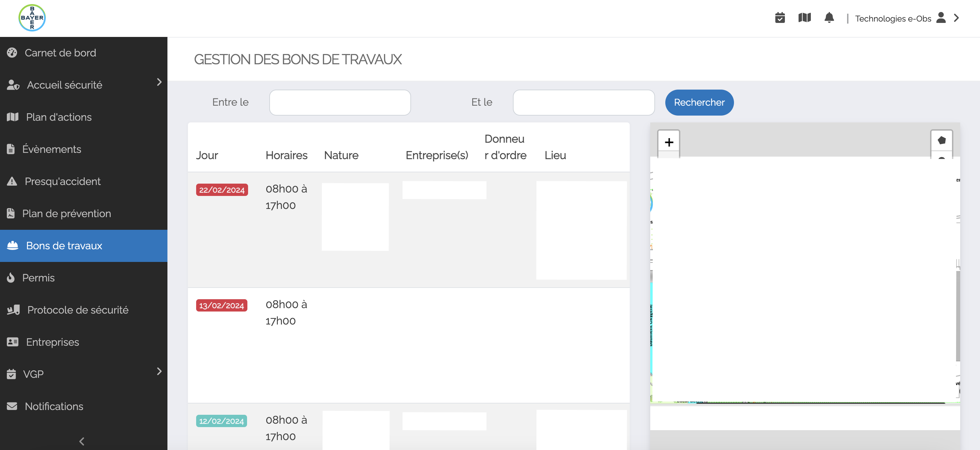The width and height of the screenshot is (980, 450).
Task: Select the Bons de travaux menu item
Action: coord(84,245)
